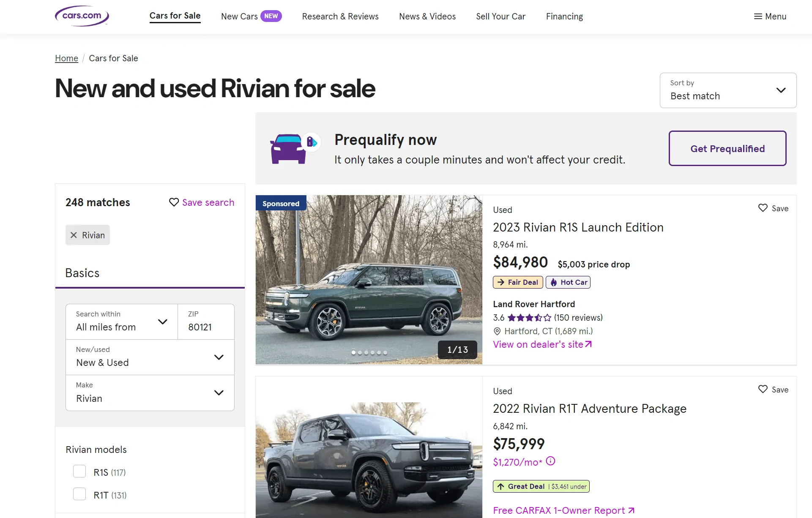Click the ZIP code field showing 80121
812x518 pixels.
(206, 322)
